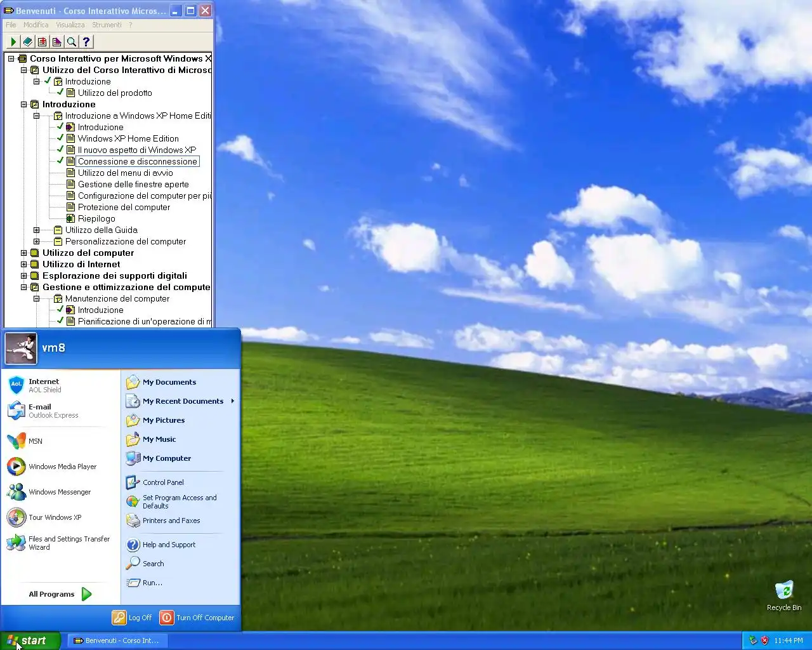Collapse Gestione e ottimizzazione del computer node
This screenshot has width=812, height=650.
pos(23,287)
